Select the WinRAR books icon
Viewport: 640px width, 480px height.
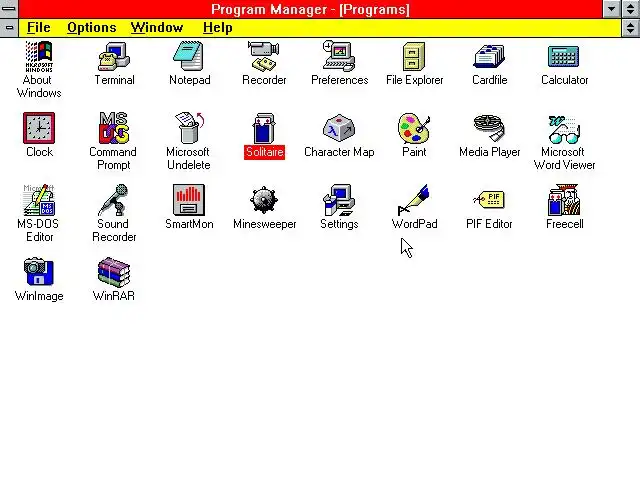[x=114, y=272]
